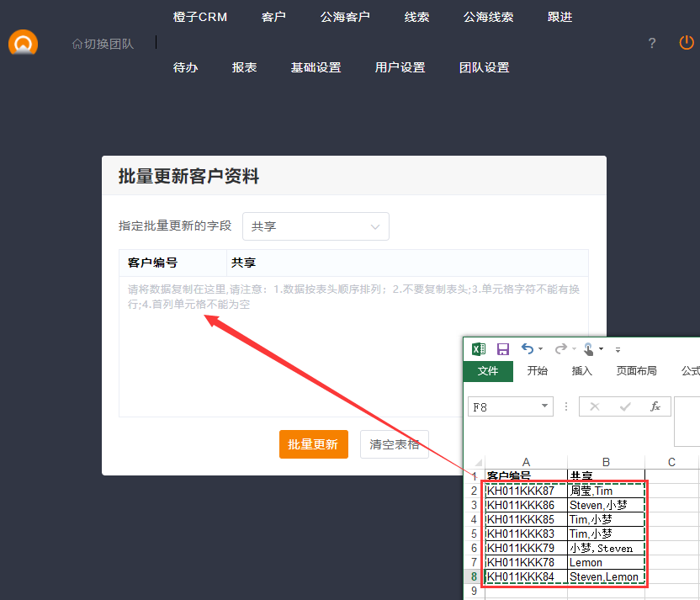
Task: Click the select-all corner triangle in Excel
Action: point(477,462)
